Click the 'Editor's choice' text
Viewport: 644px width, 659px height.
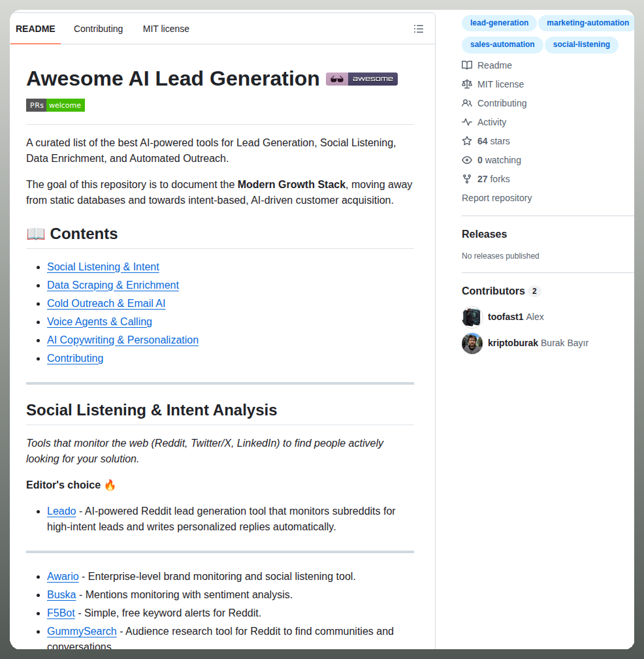pyautogui.click(x=63, y=485)
